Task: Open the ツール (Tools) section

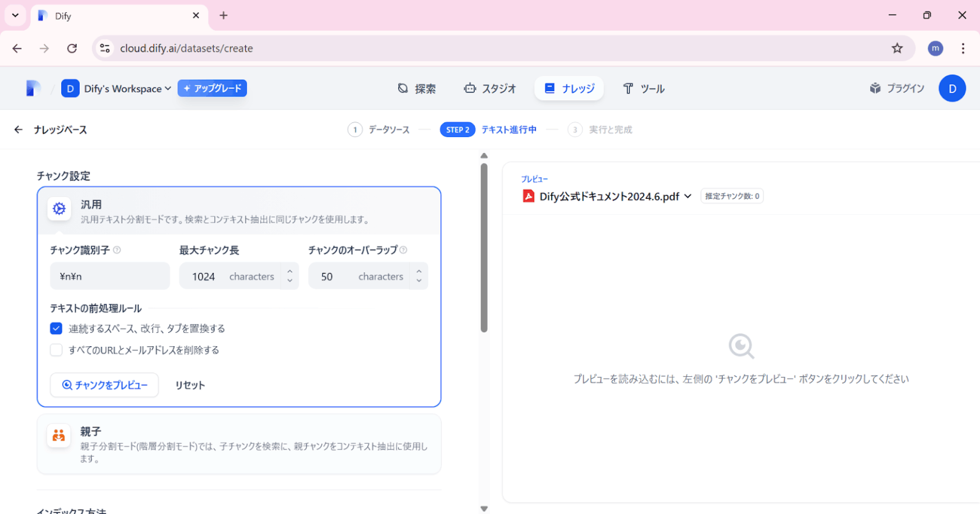Action: tap(644, 89)
